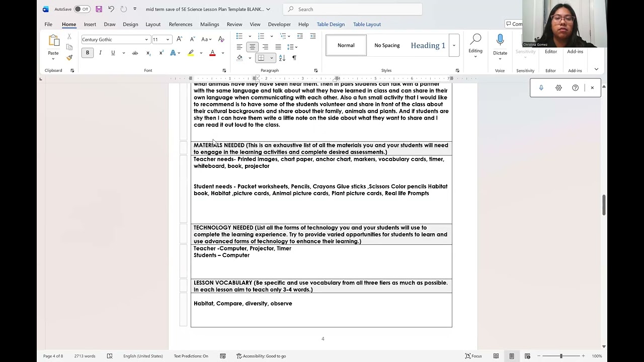The image size is (644, 362).
Task: Toggle underline formatting
Action: tap(113, 53)
